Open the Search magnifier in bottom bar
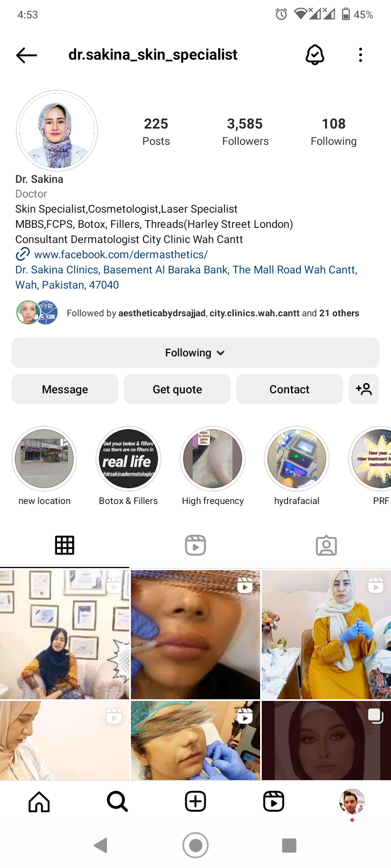This screenshot has height=868, width=391. click(117, 801)
